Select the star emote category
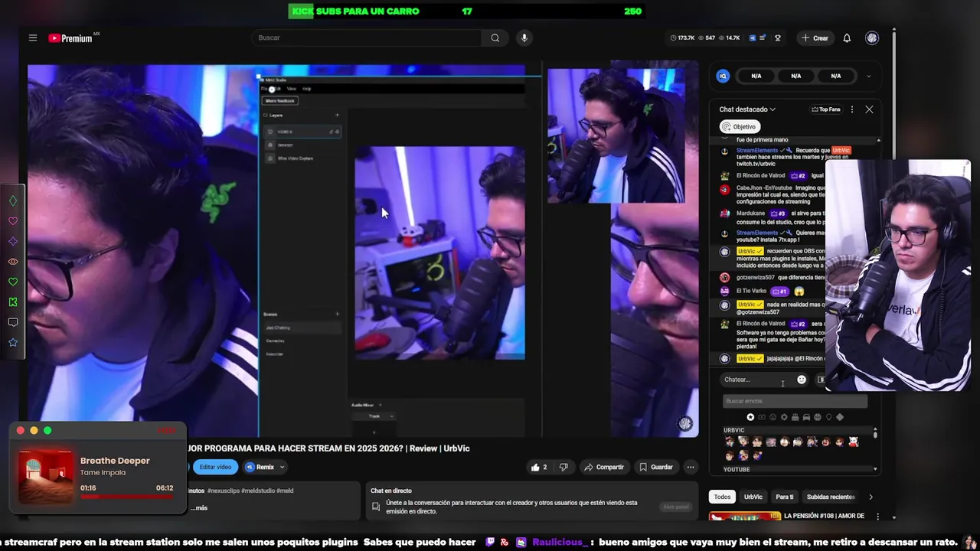980x551 pixels. (x=750, y=417)
